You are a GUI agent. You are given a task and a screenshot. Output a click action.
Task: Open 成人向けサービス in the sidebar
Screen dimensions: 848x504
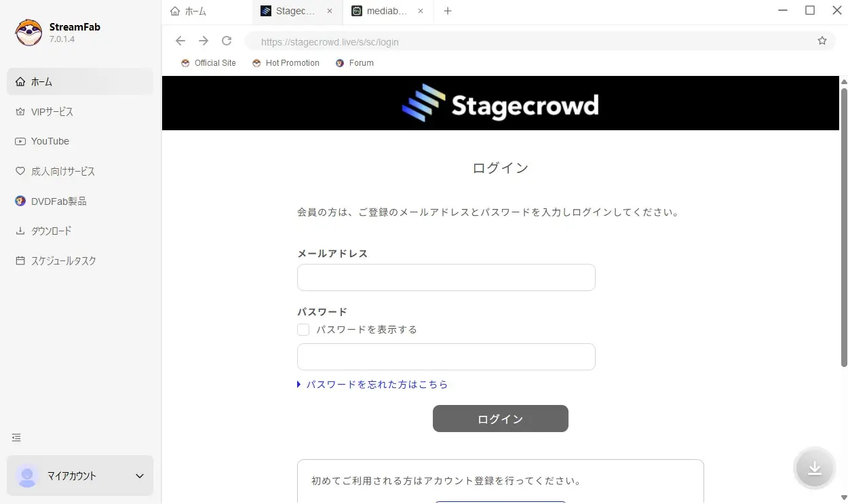tap(80, 171)
